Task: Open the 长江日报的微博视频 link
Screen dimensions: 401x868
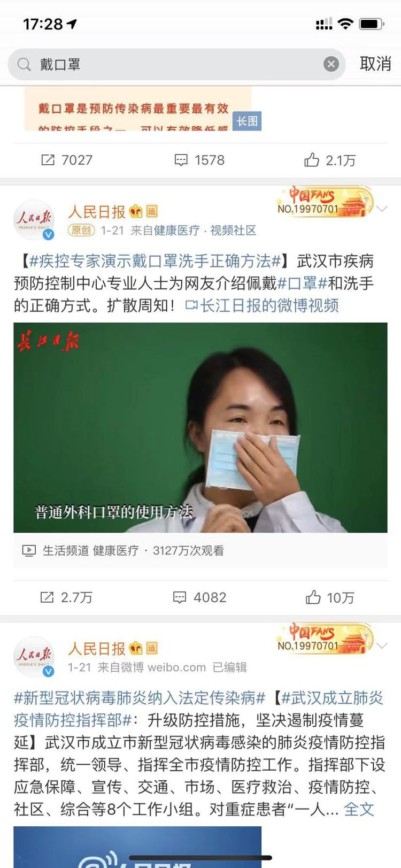Action: coord(262,305)
